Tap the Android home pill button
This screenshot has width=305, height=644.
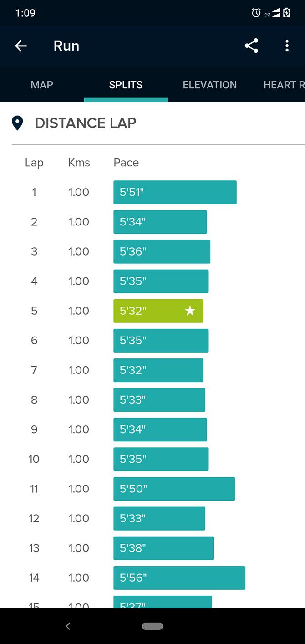152,626
